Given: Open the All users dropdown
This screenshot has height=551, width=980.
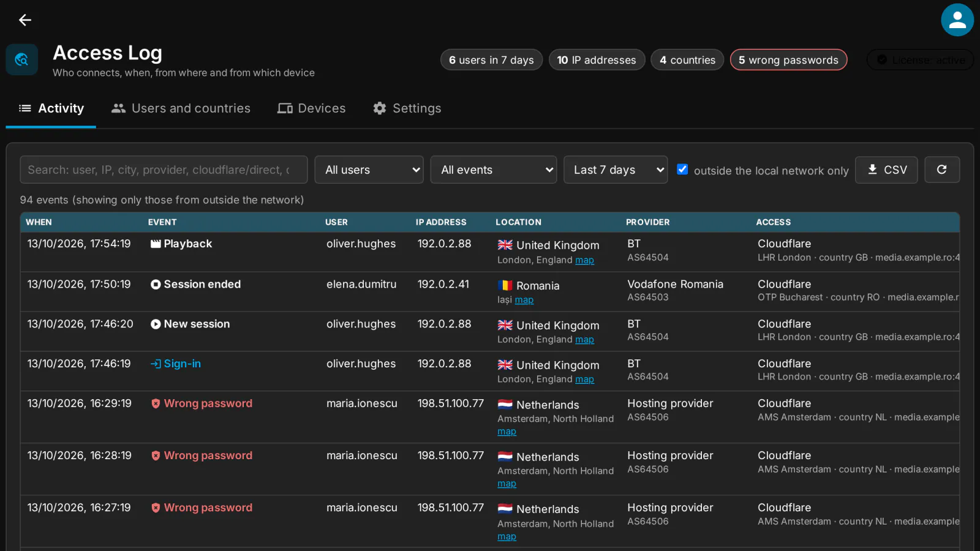Looking at the screenshot, I should pos(369,170).
